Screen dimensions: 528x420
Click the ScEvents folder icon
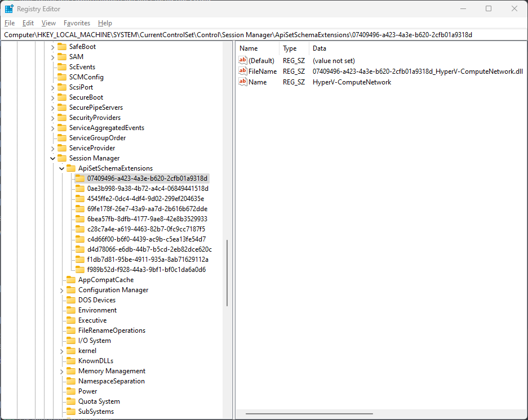click(x=62, y=66)
